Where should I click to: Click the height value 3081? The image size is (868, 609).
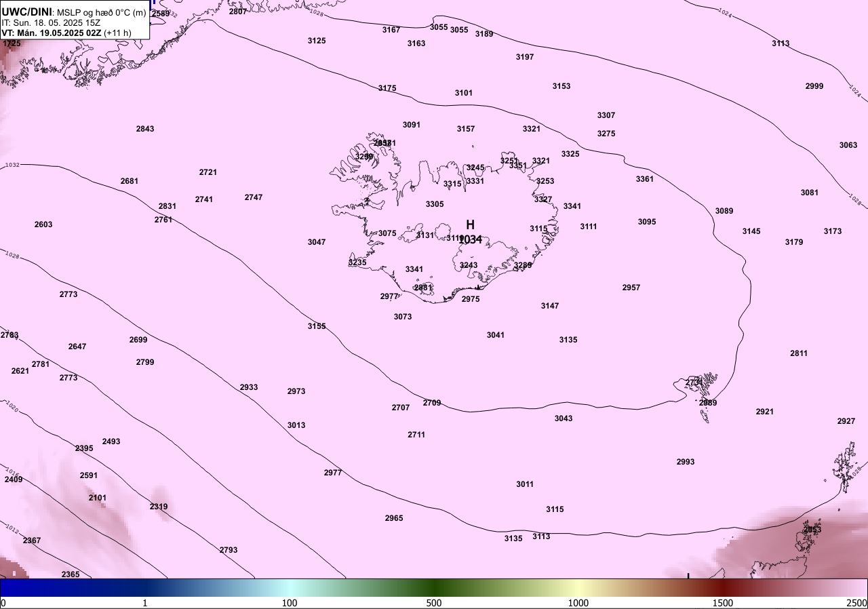point(810,193)
